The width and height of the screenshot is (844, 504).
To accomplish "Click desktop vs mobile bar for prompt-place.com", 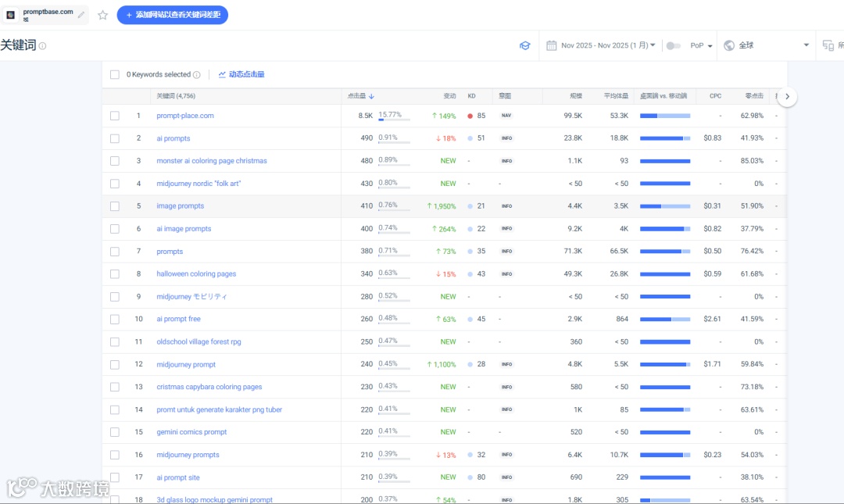I will coord(665,116).
